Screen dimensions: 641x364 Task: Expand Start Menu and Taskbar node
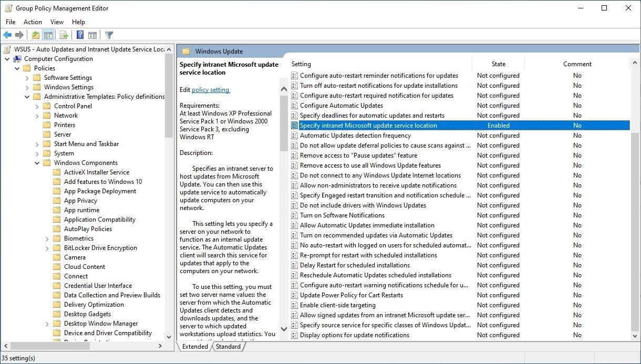pos(37,144)
